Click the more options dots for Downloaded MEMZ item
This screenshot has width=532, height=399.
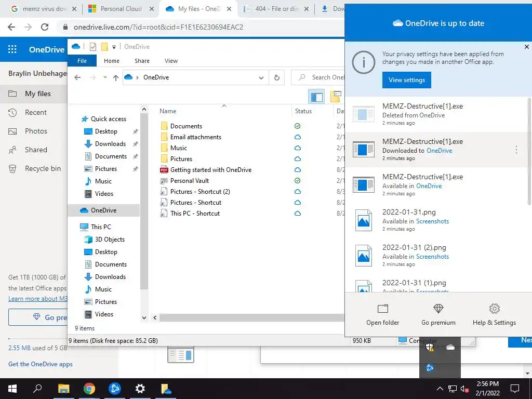coord(516,150)
